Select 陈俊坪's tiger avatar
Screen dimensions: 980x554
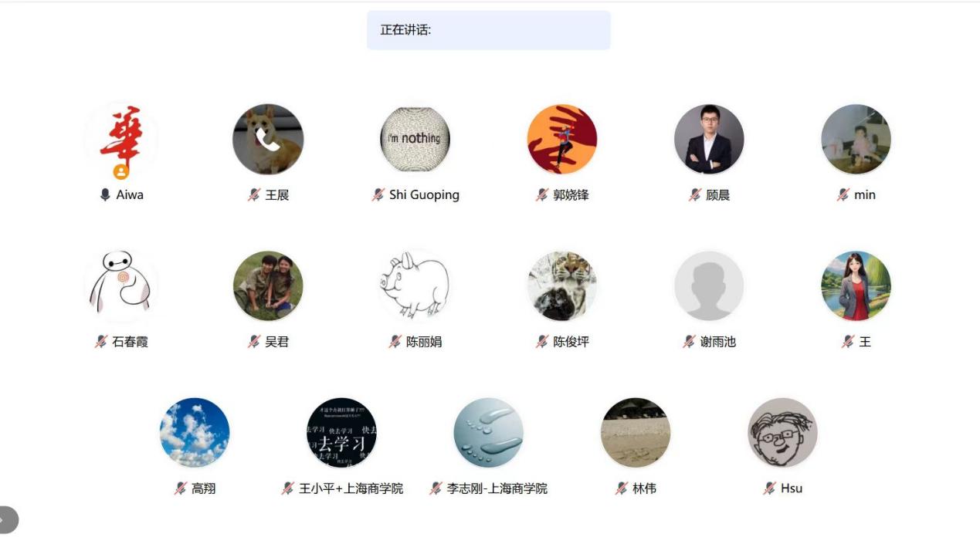[562, 286]
